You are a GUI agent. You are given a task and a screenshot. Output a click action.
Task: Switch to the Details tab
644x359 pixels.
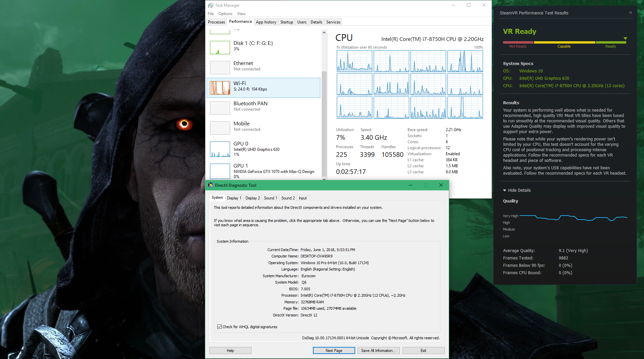pyautogui.click(x=316, y=22)
